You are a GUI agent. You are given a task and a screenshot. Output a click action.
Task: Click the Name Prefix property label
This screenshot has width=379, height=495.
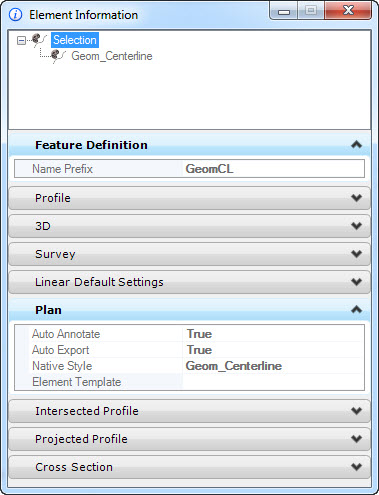[62, 169]
